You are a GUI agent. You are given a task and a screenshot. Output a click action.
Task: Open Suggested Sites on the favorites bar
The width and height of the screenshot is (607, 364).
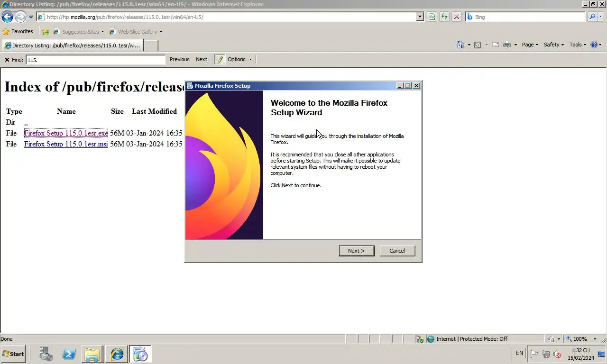pyautogui.click(x=79, y=32)
